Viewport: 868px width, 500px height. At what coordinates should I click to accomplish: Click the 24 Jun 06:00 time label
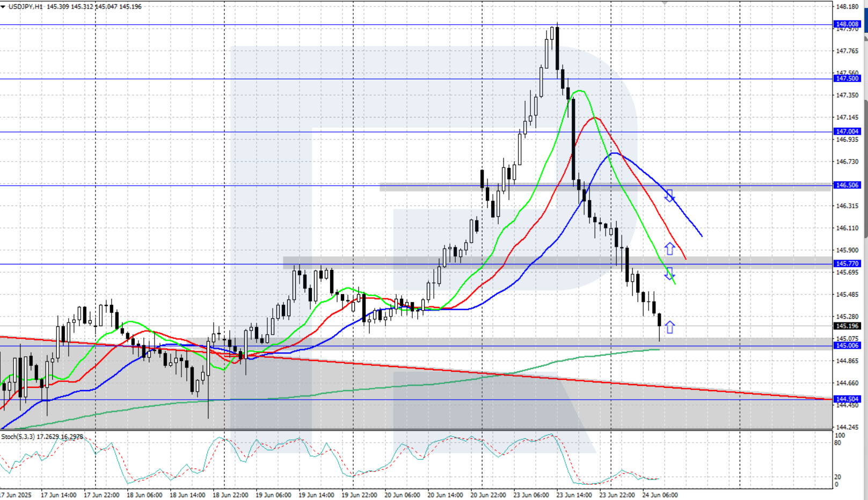tap(660, 495)
